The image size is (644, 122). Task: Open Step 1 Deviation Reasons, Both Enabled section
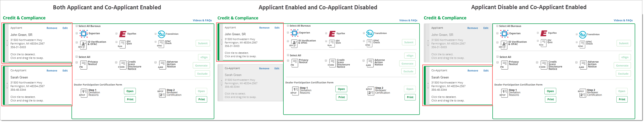pos(130,91)
